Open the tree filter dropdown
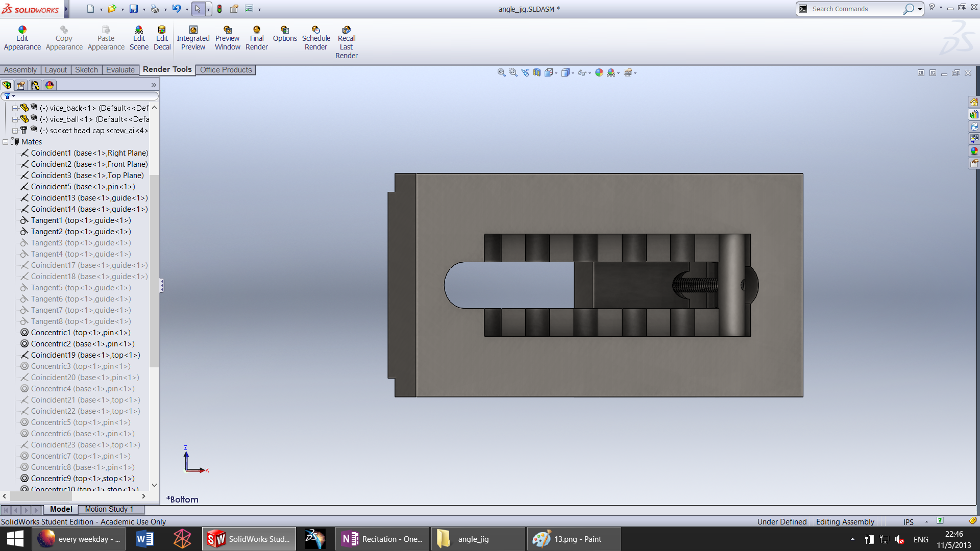 tap(10, 96)
